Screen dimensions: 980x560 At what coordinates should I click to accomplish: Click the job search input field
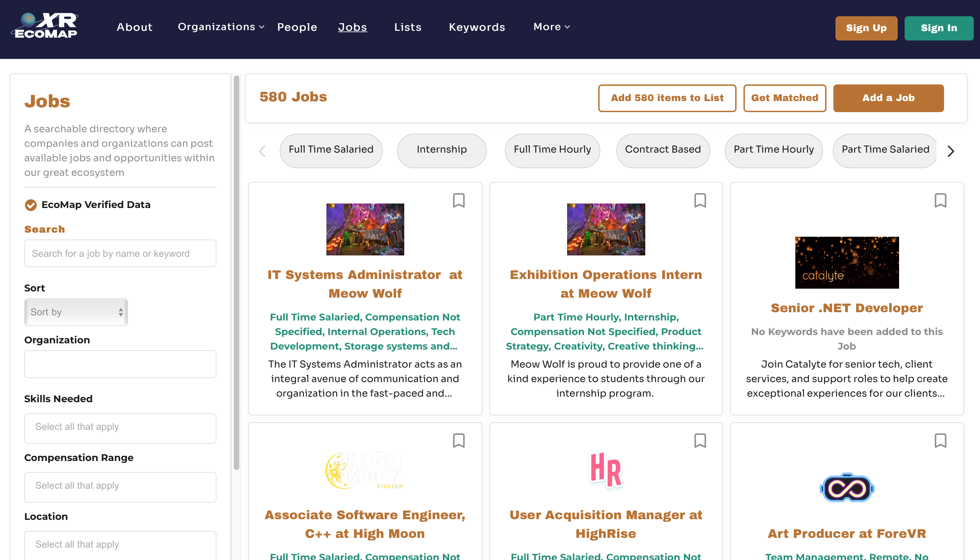pos(120,253)
